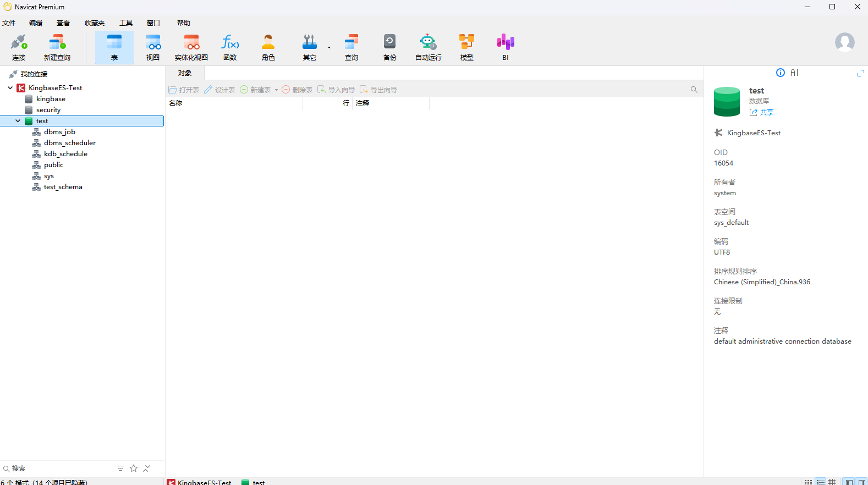Open the 新建表 dropdown arrow
868x485 pixels.
coord(276,90)
